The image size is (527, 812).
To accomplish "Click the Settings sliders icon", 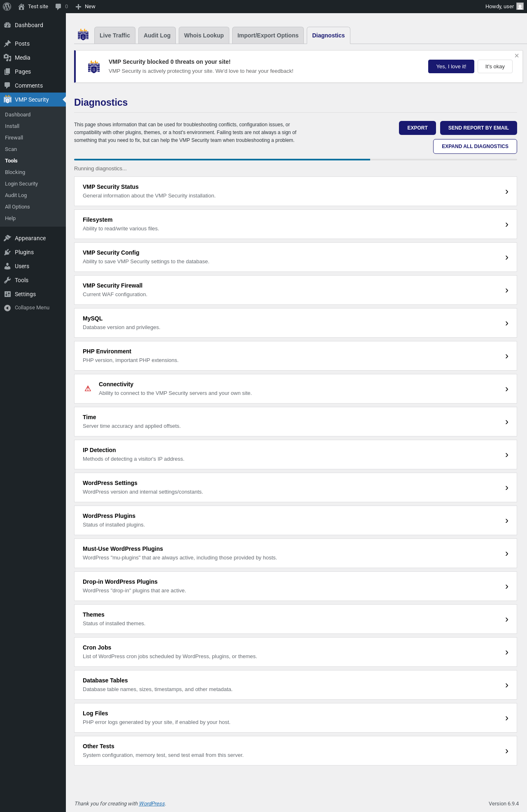I will [7, 294].
